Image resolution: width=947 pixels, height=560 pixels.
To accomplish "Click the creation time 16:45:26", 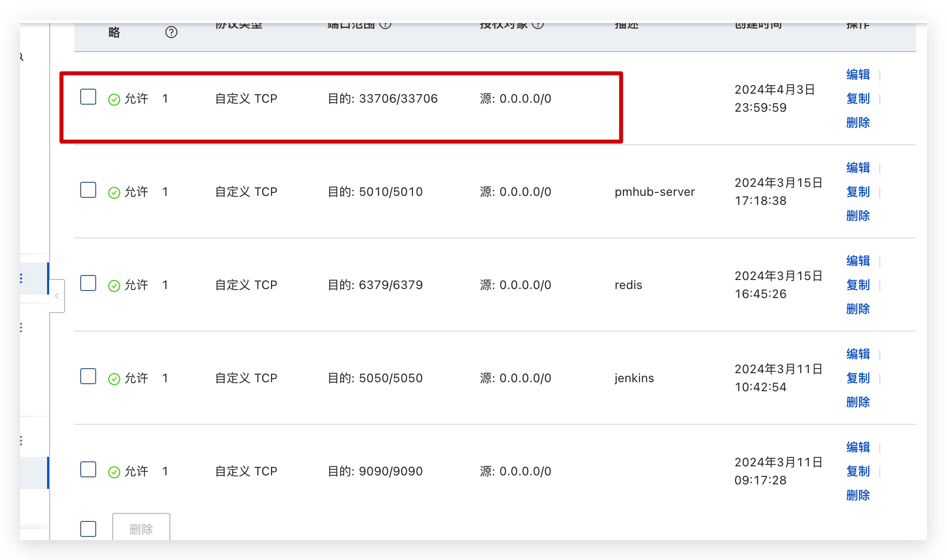I will 761,294.
